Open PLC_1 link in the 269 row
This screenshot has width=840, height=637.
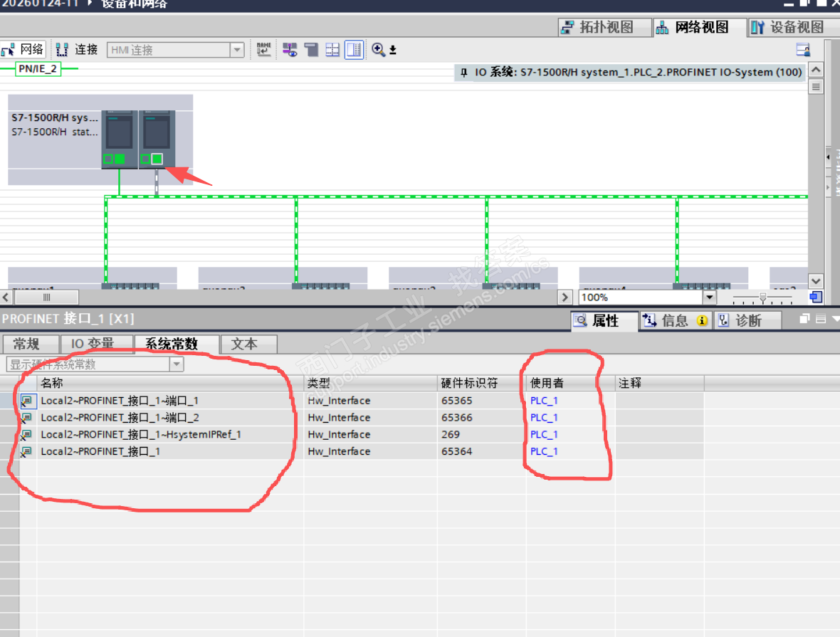544,434
